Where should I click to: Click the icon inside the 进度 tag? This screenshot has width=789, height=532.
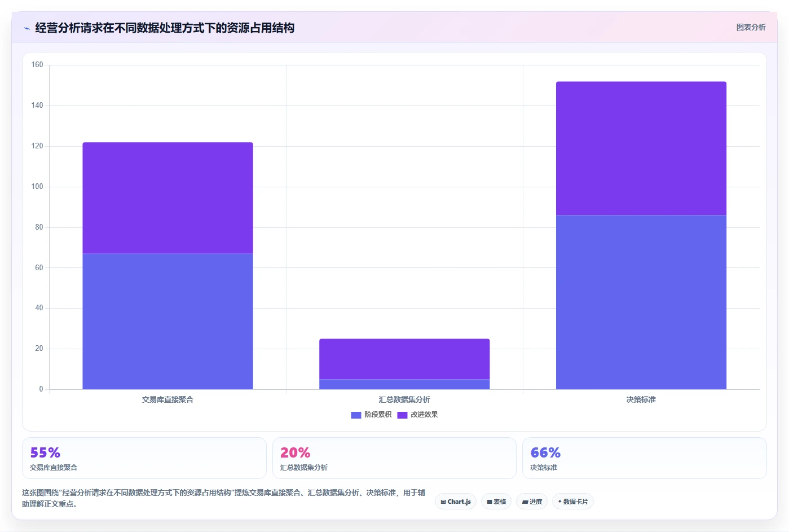525,502
